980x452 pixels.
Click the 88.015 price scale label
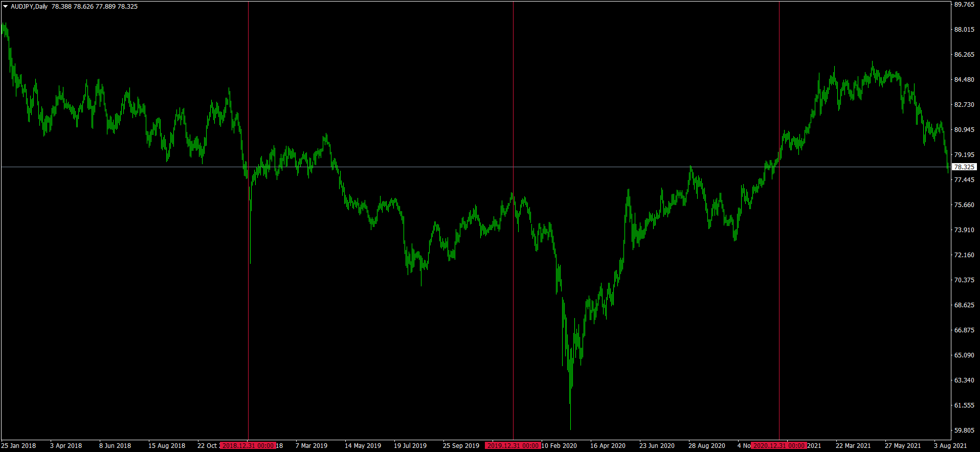pos(964,30)
